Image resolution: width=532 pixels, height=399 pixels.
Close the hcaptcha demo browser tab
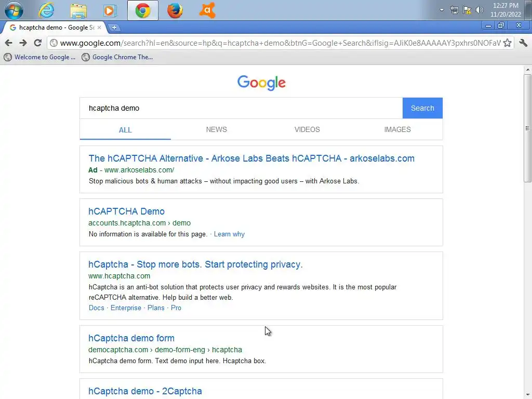click(x=99, y=28)
